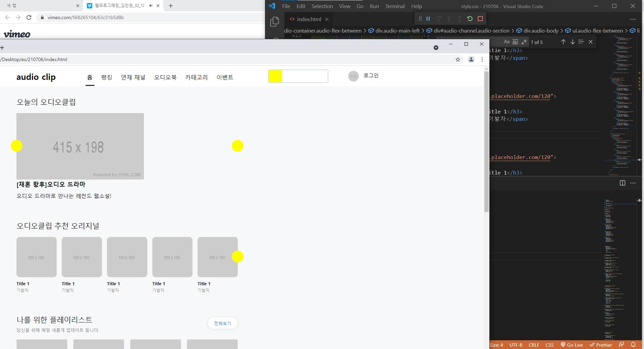Viewport: 644px width, 349px height.
Task: Change end of line sequence CRLF
Action: tap(534, 345)
